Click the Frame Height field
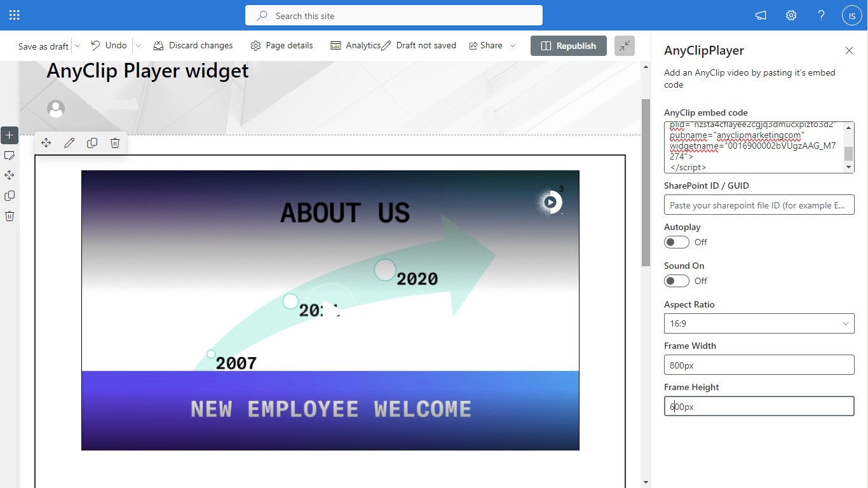 pyautogui.click(x=759, y=406)
